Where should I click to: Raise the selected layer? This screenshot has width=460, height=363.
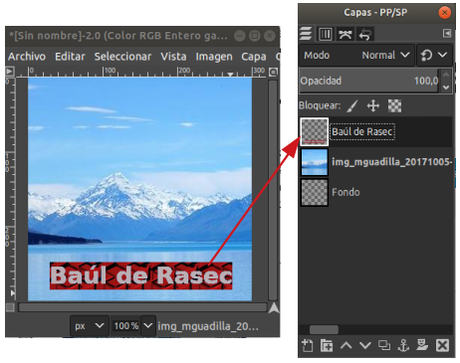click(346, 345)
